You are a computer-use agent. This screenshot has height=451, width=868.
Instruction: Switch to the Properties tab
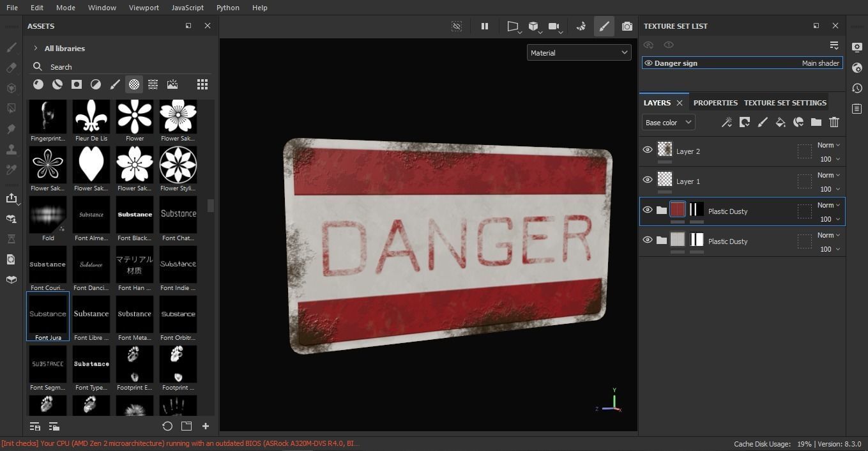click(x=715, y=102)
